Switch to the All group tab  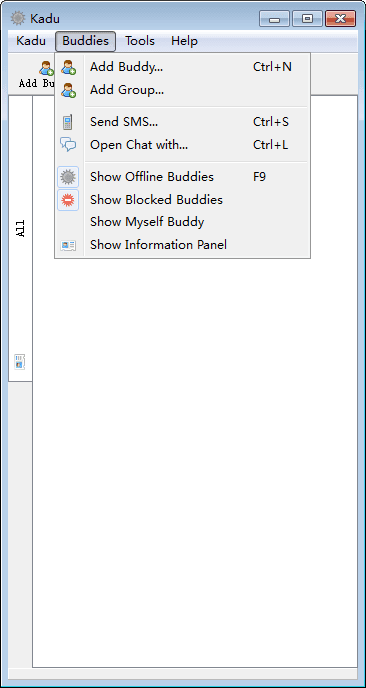point(21,229)
